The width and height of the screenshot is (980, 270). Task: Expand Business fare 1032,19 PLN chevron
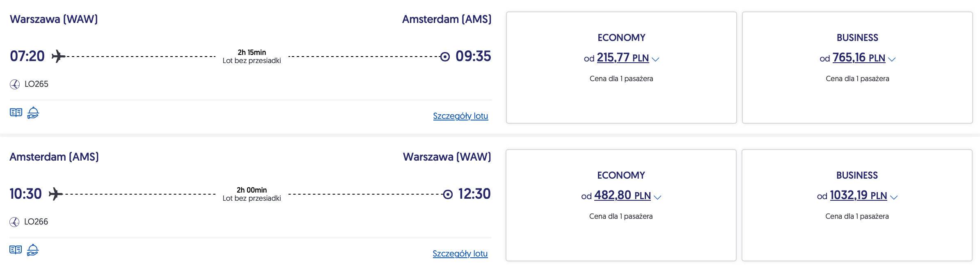coord(894,197)
